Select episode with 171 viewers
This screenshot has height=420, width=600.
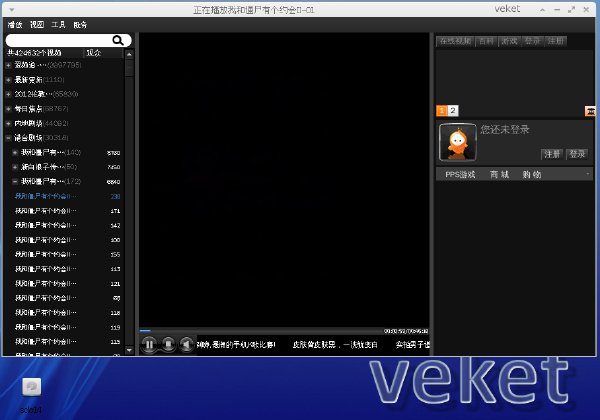pyautogui.click(x=67, y=211)
